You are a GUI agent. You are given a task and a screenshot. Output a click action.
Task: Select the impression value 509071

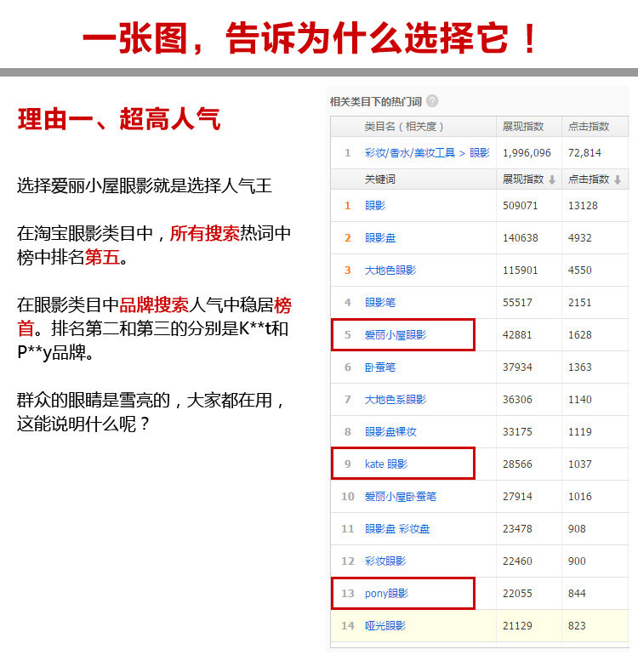520,206
